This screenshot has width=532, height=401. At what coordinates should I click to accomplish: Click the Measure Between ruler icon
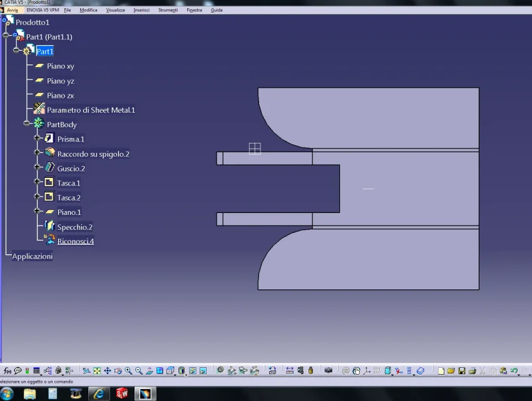(x=289, y=370)
